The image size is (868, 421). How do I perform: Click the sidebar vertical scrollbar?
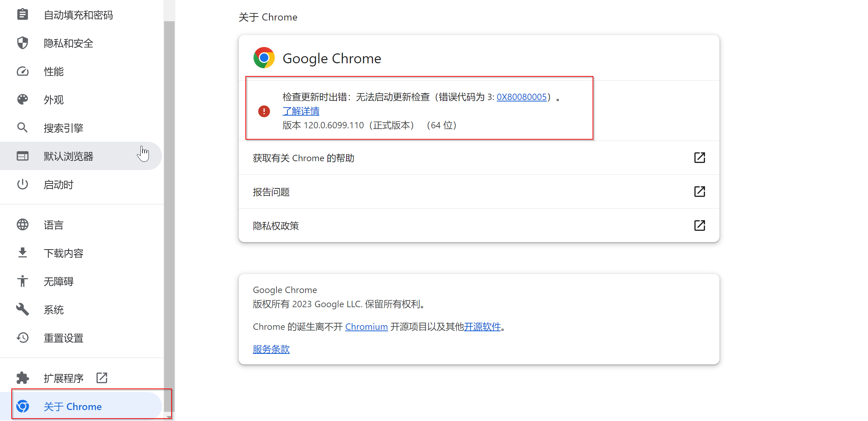[x=169, y=212]
